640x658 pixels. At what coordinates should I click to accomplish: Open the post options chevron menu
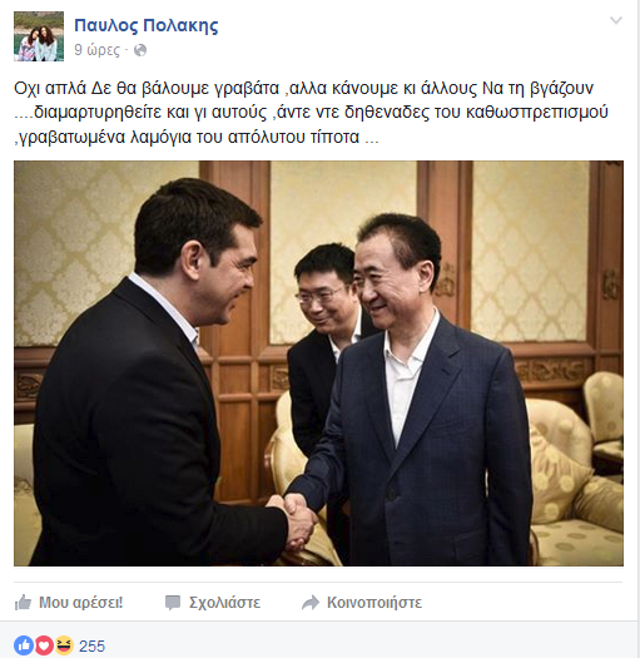pyautogui.click(x=616, y=20)
